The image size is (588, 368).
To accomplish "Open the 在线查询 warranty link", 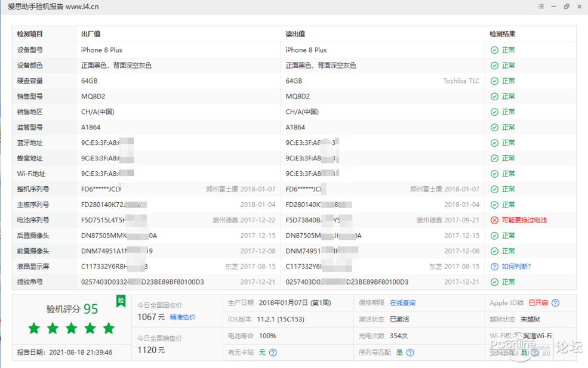I will 402,303.
